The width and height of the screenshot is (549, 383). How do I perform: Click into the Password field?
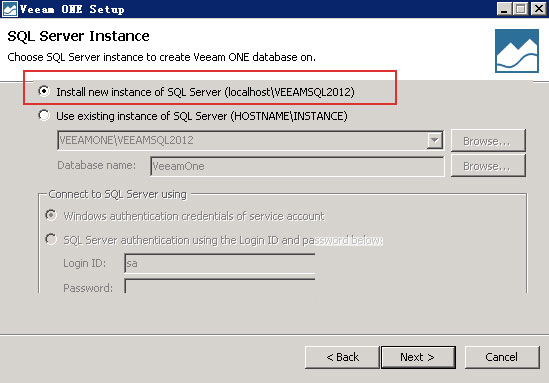tap(220, 286)
